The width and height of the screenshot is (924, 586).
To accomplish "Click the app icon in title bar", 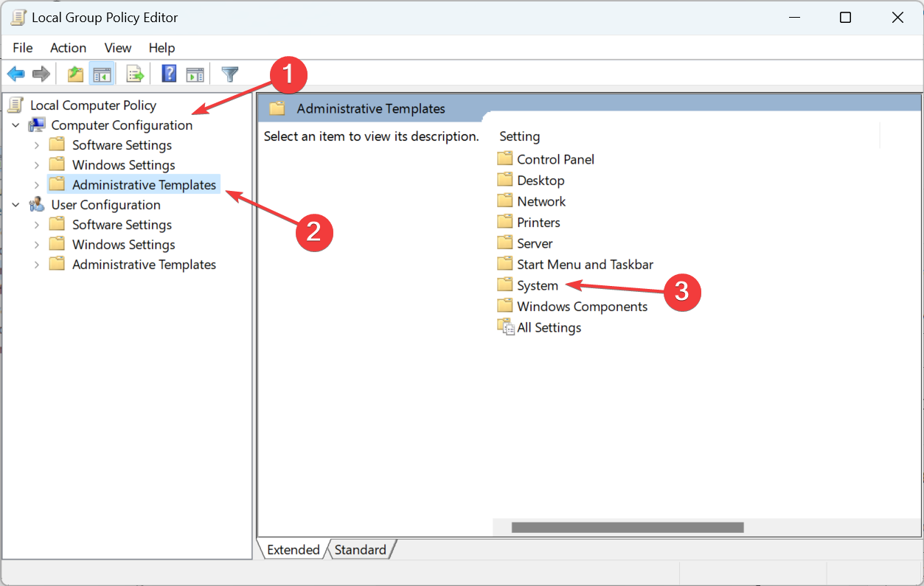I will coord(18,18).
